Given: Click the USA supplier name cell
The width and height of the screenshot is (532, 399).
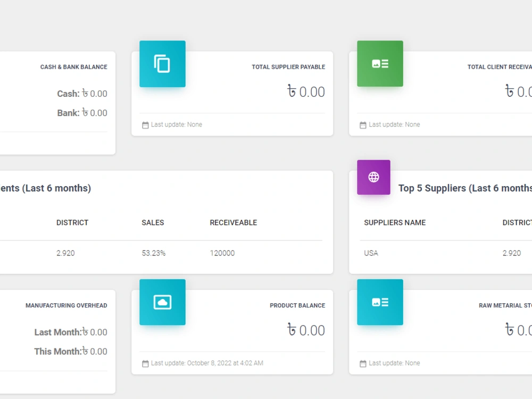Looking at the screenshot, I should (x=371, y=253).
